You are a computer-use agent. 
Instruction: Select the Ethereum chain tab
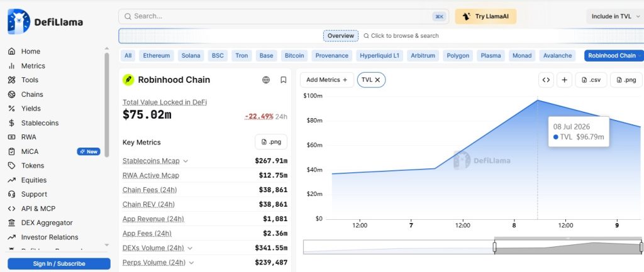(x=157, y=56)
